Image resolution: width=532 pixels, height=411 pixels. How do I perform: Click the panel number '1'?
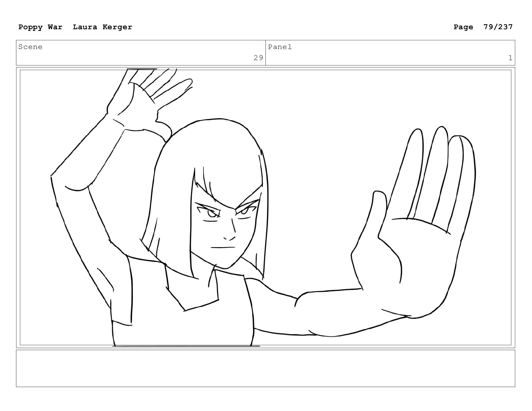pos(510,58)
